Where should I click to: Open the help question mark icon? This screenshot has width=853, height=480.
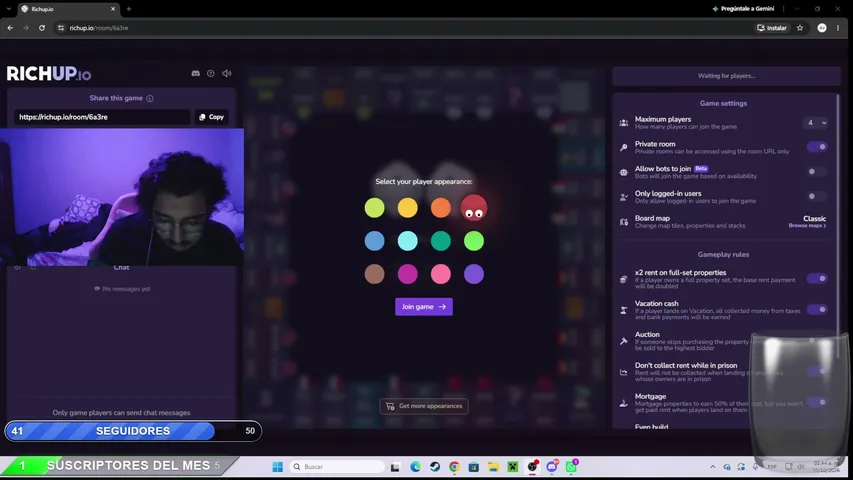pos(211,73)
